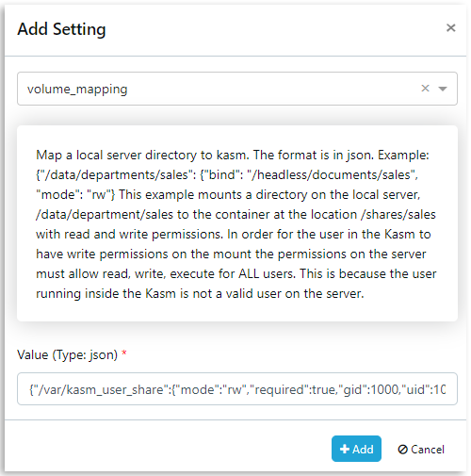
Task: Click the "/var/kasm_user_share" text in value field
Action: [x=99, y=389]
